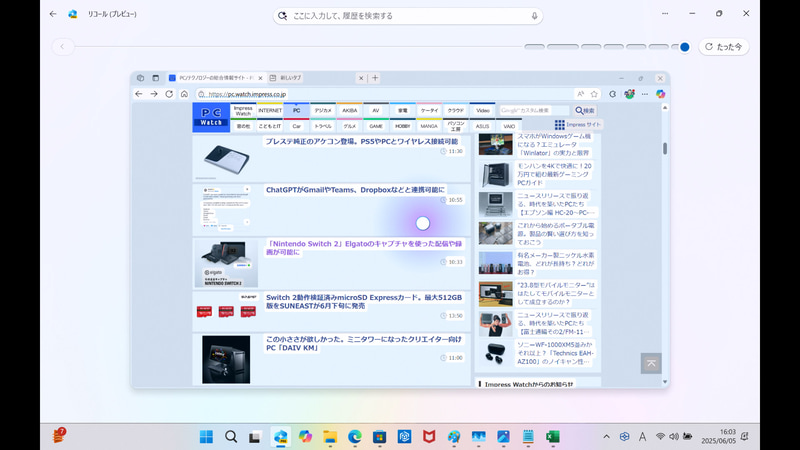800x450 pixels.
Task: Click the tab actions icon in snapshot browser
Action: coord(156,78)
